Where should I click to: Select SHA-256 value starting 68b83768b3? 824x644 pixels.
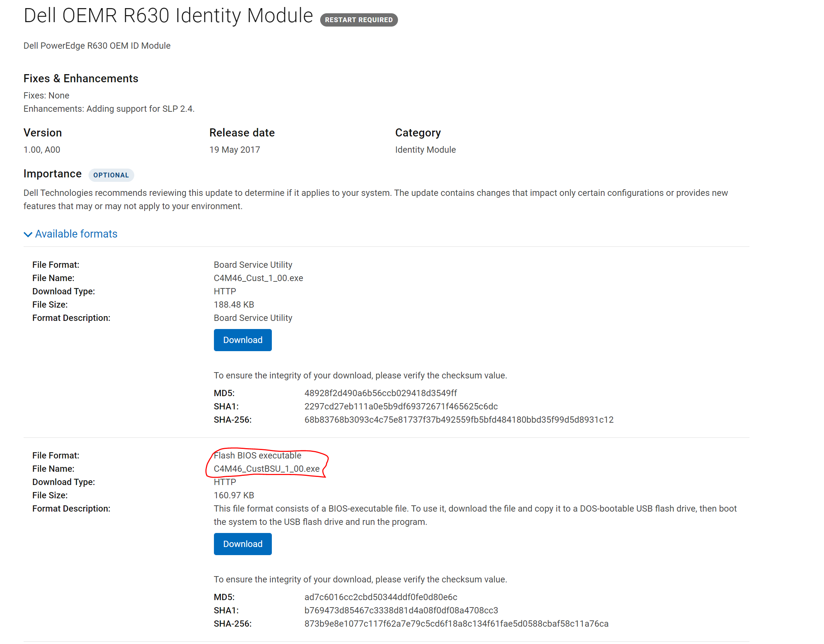pos(460,420)
